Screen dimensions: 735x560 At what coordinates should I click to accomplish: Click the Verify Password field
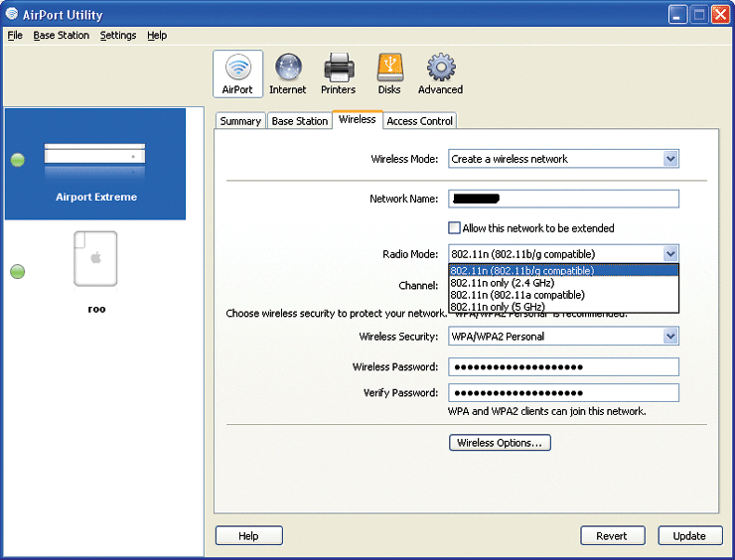point(563,393)
